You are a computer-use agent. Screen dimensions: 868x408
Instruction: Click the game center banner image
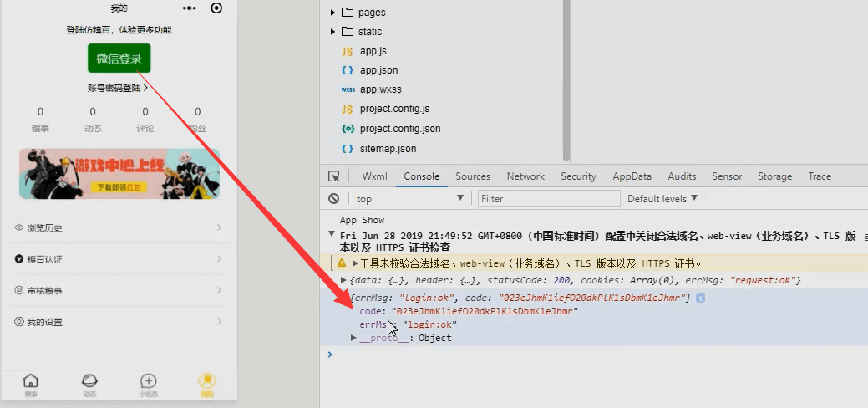pyautogui.click(x=119, y=174)
